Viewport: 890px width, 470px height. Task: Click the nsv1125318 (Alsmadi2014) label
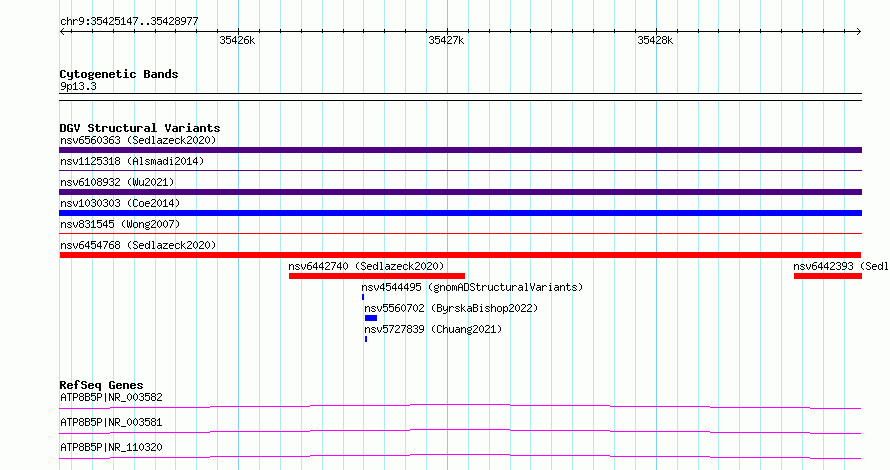coord(132,161)
